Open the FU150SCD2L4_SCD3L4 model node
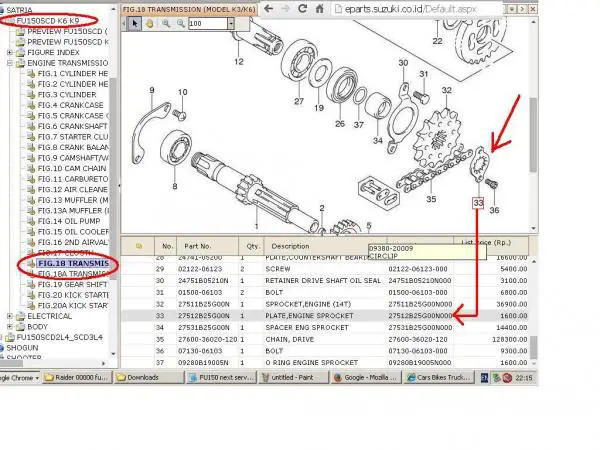Image resolution: width=600 pixels, height=450 pixels. (x=60, y=338)
